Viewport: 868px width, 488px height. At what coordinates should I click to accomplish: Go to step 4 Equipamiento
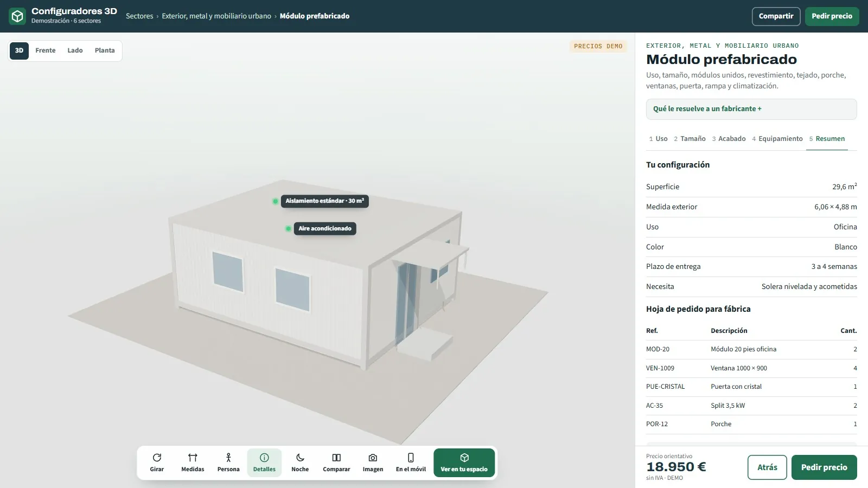pyautogui.click(x=777, y=139)
